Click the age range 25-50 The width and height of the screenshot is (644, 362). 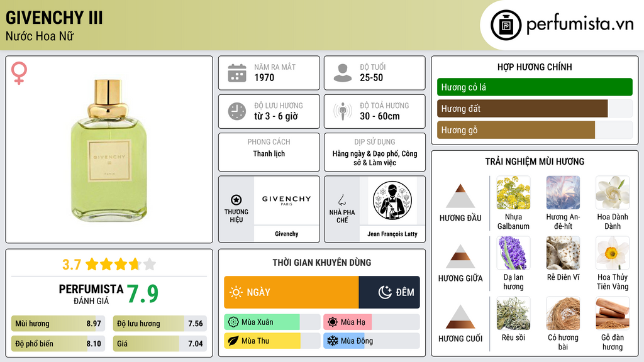pos(371,77)
